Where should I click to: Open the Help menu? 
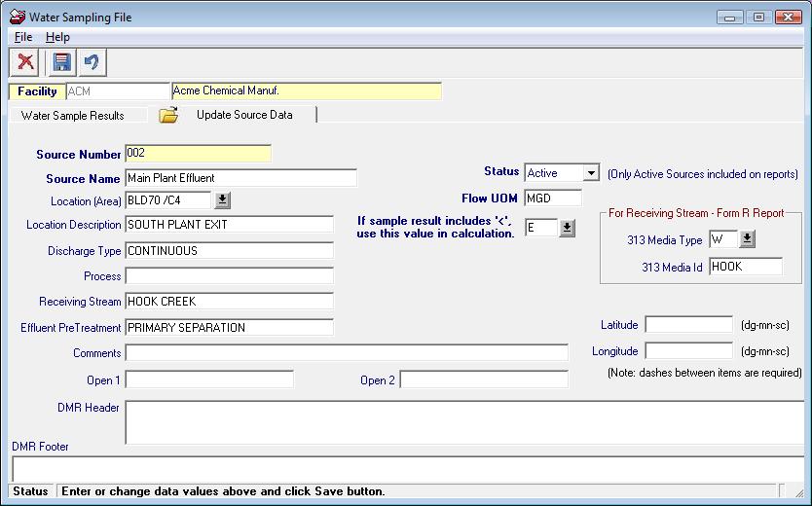(x=57, y=37)
